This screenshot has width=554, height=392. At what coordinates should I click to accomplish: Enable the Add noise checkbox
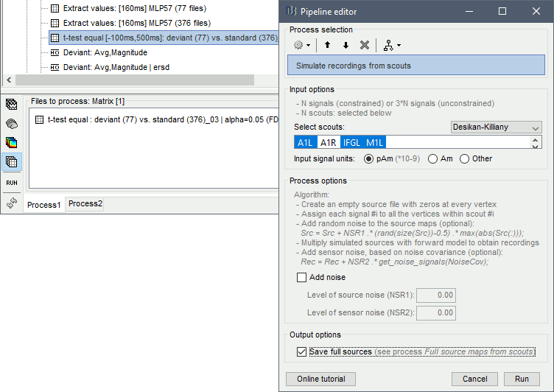pos(302,278)
